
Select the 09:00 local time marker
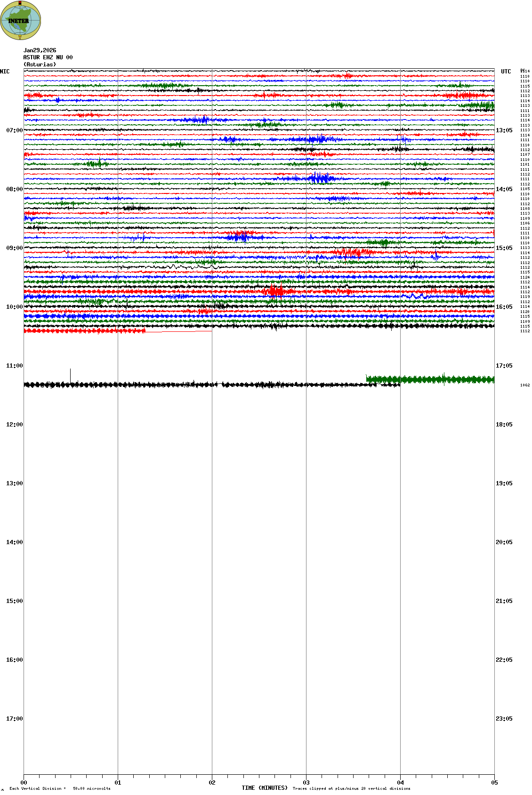tap(14, 248)
